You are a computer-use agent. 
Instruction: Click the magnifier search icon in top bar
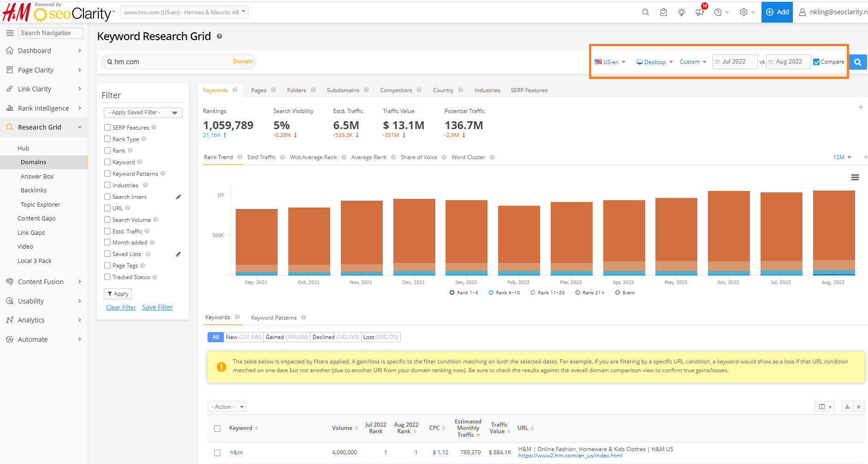tap(645, 12)
